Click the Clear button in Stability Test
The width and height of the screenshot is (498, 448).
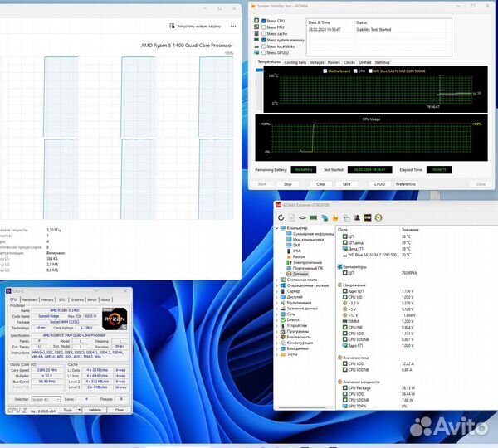pos(320,184)
